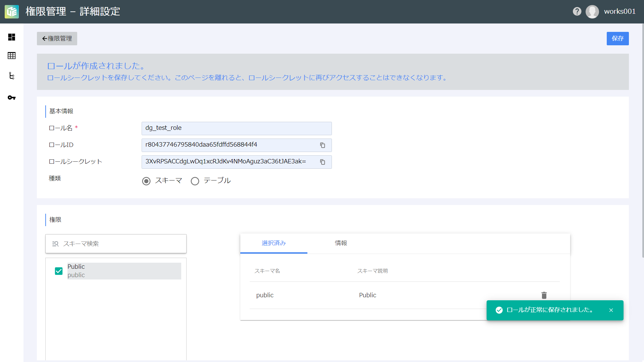Copy the role secret to clipboard
The width and height of the screenshot is (644, 362).
pyautogui.click(x=322, y=162)
